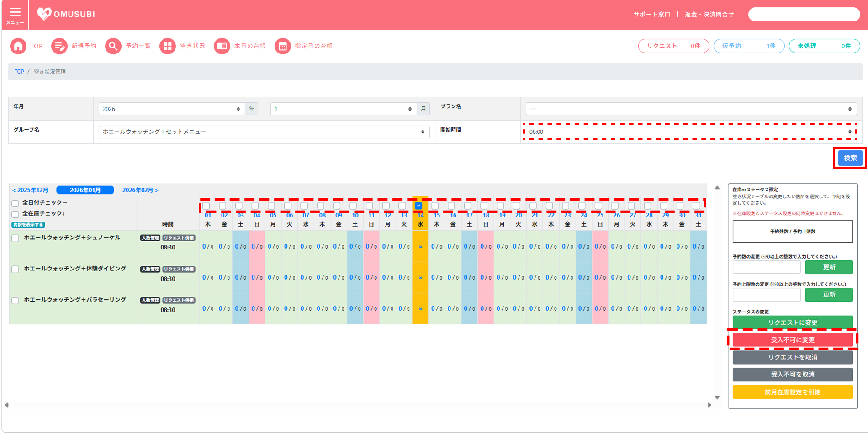The height and width of the screenshot is (434, 868).
Task: Click the horizontal scroll left arrow
Action: point(6,405)
